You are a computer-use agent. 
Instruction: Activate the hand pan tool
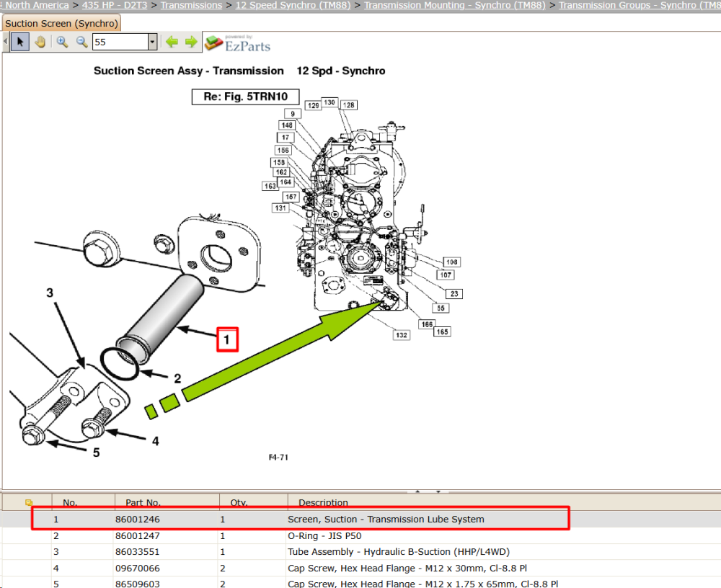40,42
